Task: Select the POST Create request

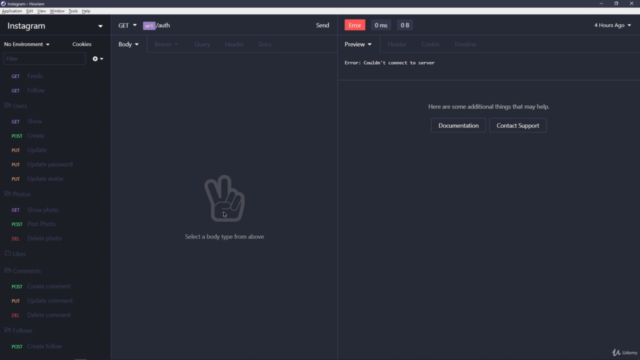Action: 55,136
